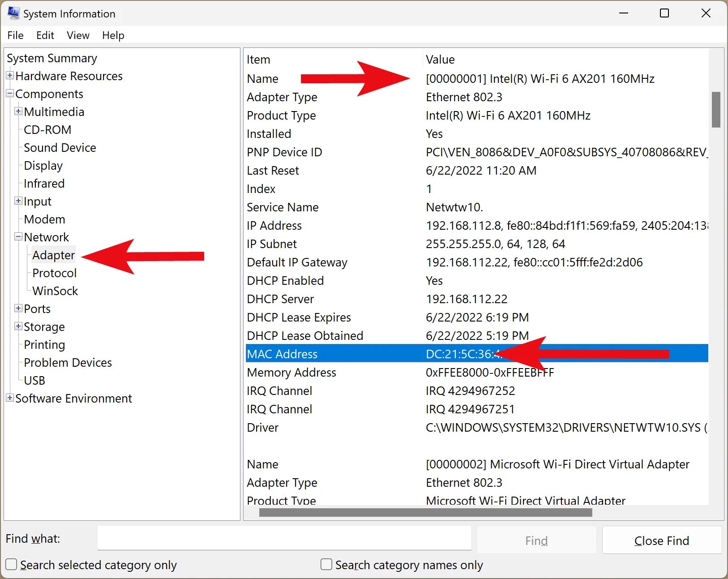This screenshot has height=579, width=728.
Task: Select Infrared in the tree
Action: click(44, 184)
